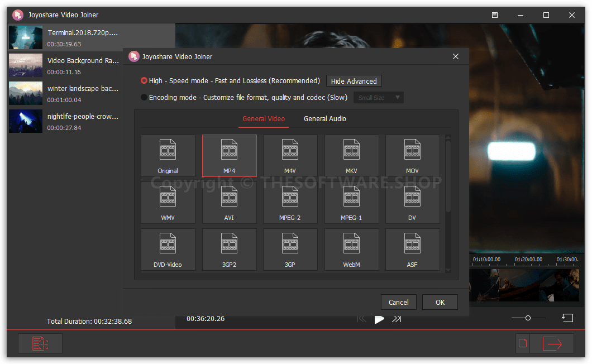Viewport: 592px width, 364px height.
Task: Click the add files list icon bottom left
Action: point(40,343)
